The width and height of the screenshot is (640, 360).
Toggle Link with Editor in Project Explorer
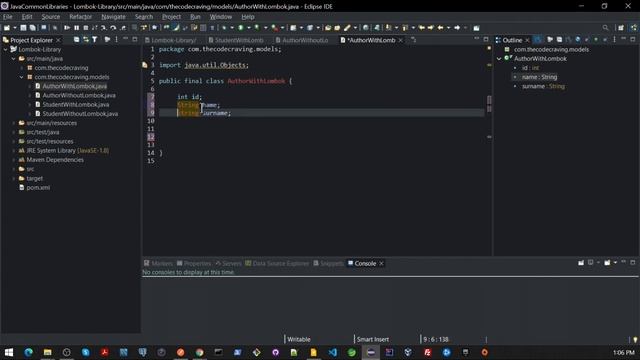pos(86,40)
